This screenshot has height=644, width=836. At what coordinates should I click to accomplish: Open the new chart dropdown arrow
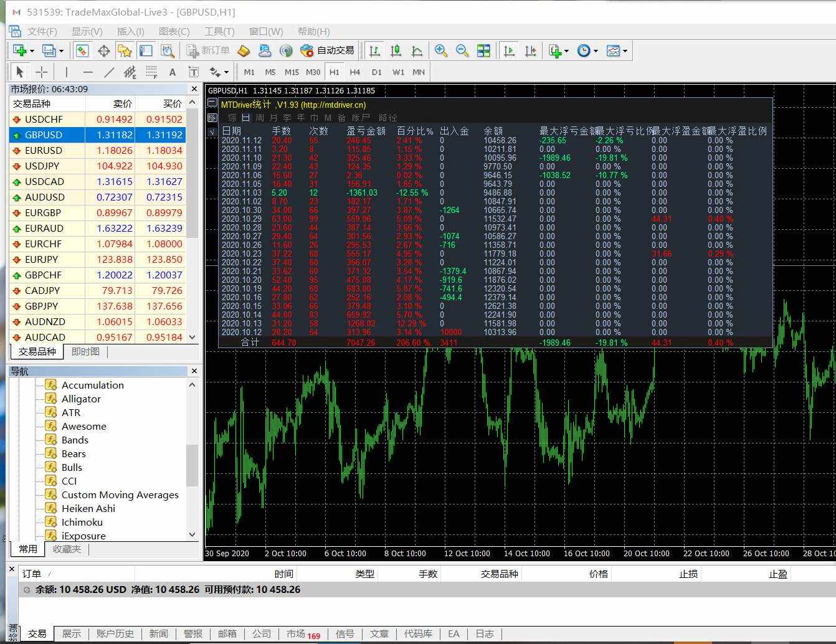tap(31, 50)
